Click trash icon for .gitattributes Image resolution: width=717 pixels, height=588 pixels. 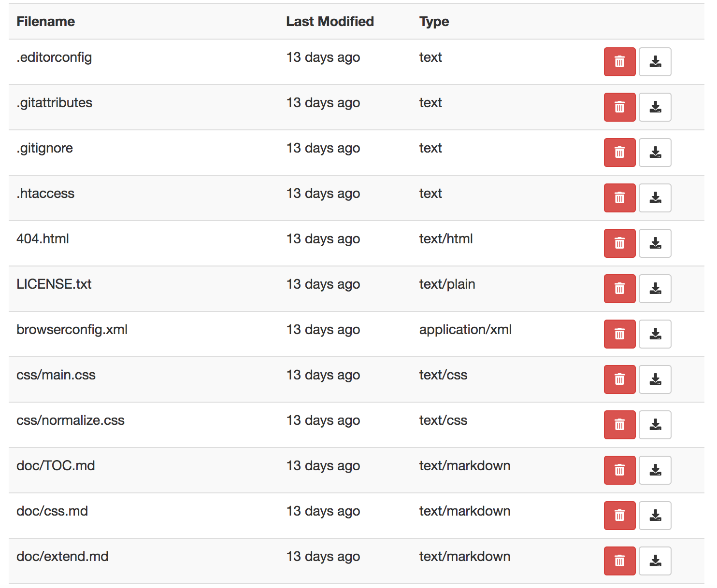pos(619,107)
